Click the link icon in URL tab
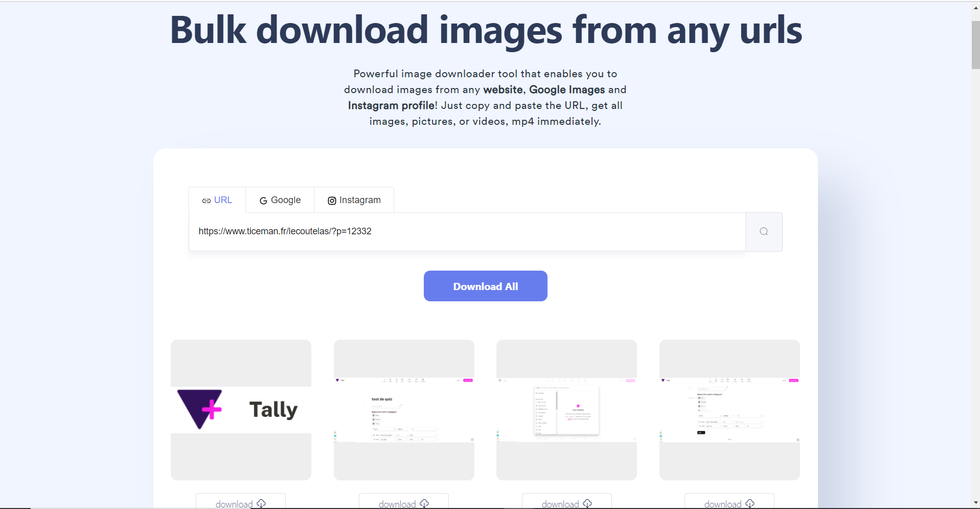The image size is (980, 509). pyautogui.click(x=207, y=201)
